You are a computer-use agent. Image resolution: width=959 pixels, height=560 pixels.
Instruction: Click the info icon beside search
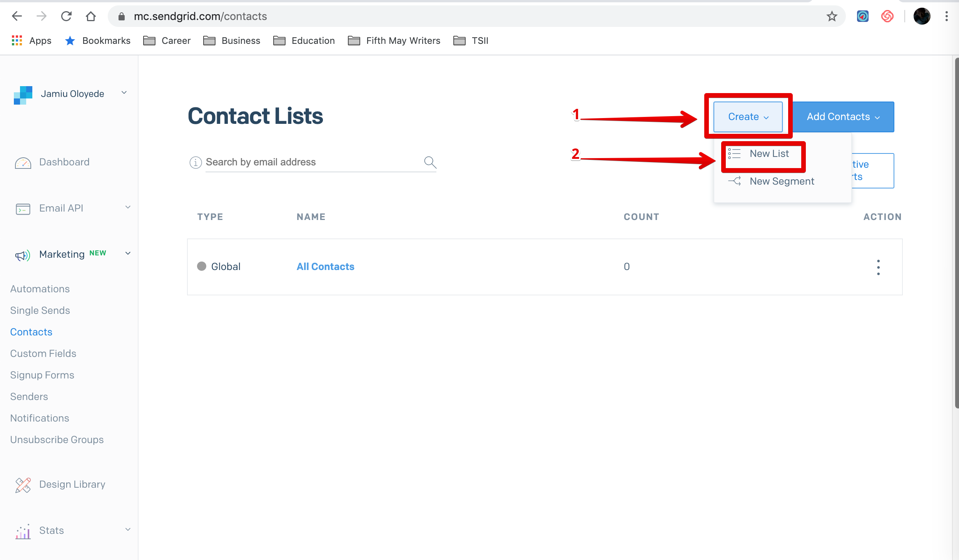pyautogui.click(x=195, y=162)
